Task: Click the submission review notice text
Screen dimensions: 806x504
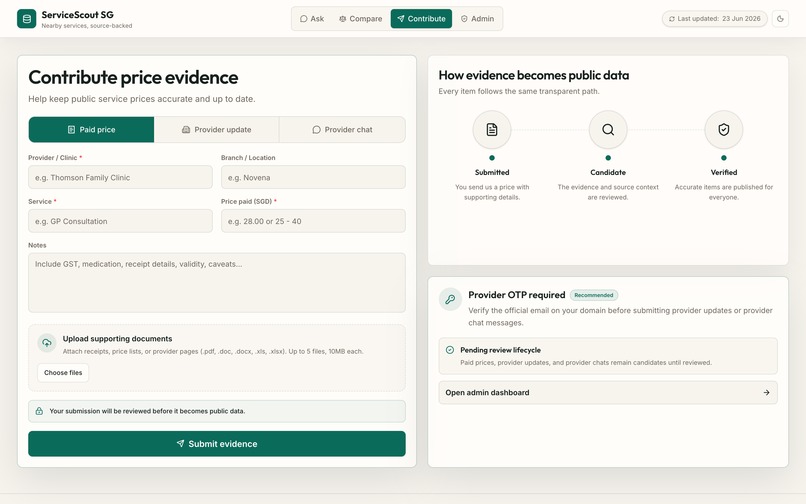Action: point(147,411)
